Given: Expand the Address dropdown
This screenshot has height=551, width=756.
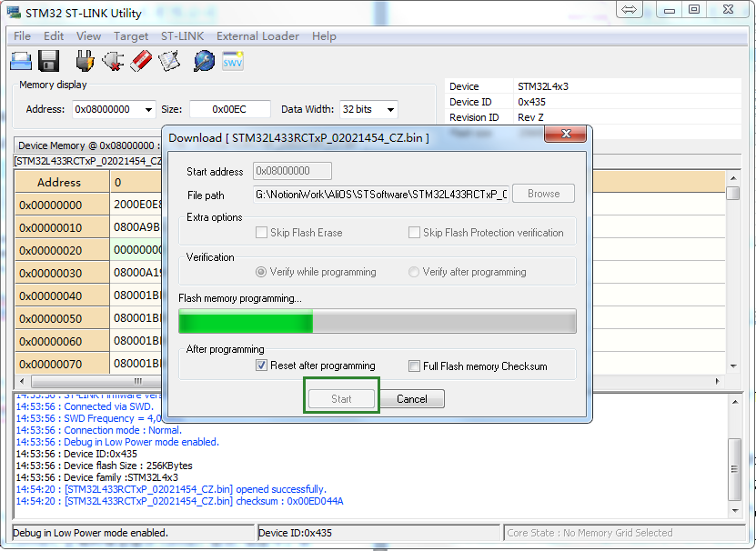Looking at the screenshot, I should point(148,109).
